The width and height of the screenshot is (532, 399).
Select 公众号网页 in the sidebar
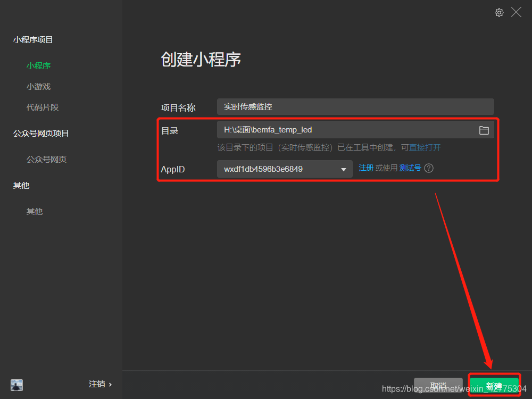[46, 159]
